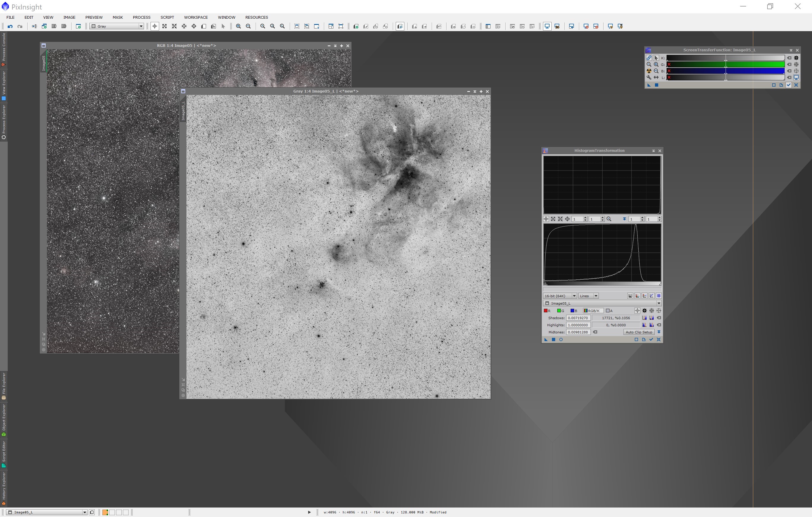Screen dimensions: 812x517
Task: Select Image05_L tab of Gray image window
Action: 183,110
